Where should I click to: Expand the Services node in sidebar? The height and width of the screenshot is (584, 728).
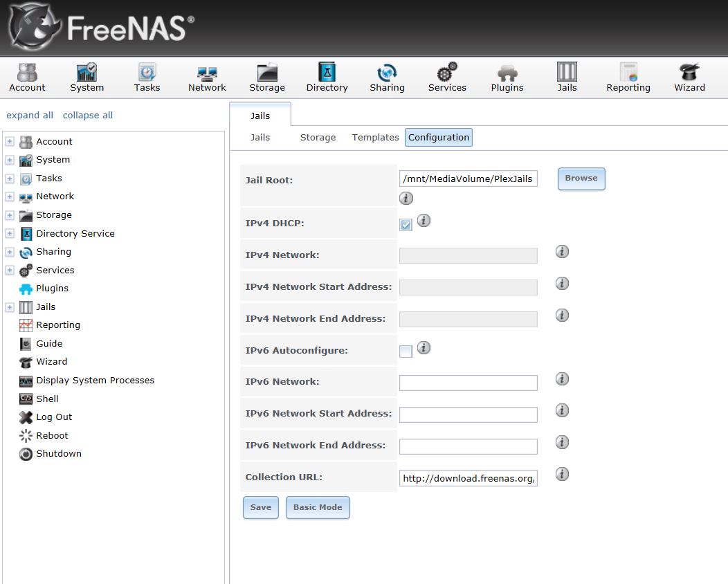(10, 270)
